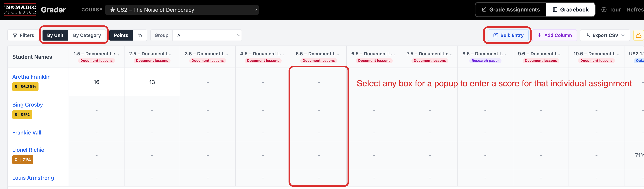Click the Research paper category tag
The width and height of the screenshot is (644, 189).
485,61
